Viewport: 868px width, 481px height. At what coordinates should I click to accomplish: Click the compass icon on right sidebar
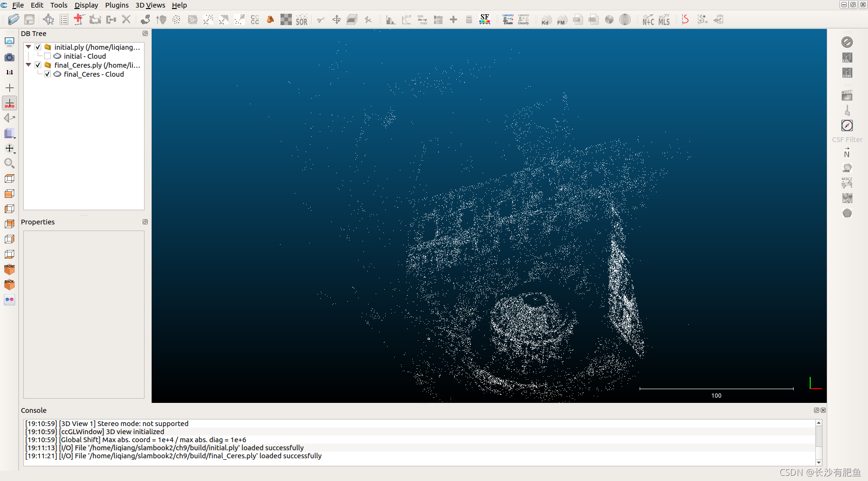click(847, 125)
